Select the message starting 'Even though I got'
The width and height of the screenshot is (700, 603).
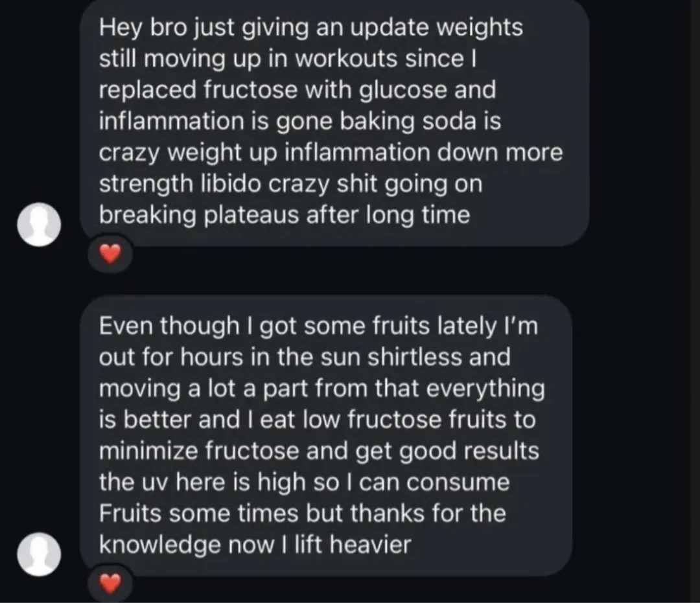(x=326, y=435)
